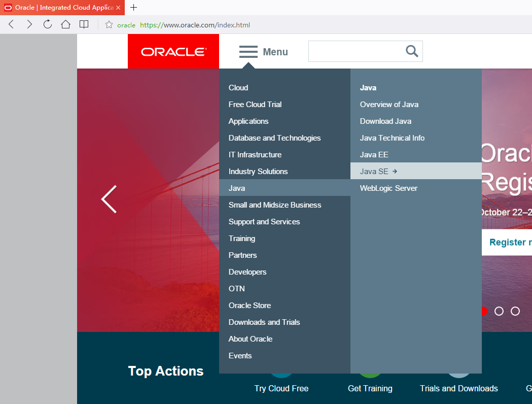Choose Database and Technologies from menu
This screenshot has height=404, width=532.
coord(274,138)
